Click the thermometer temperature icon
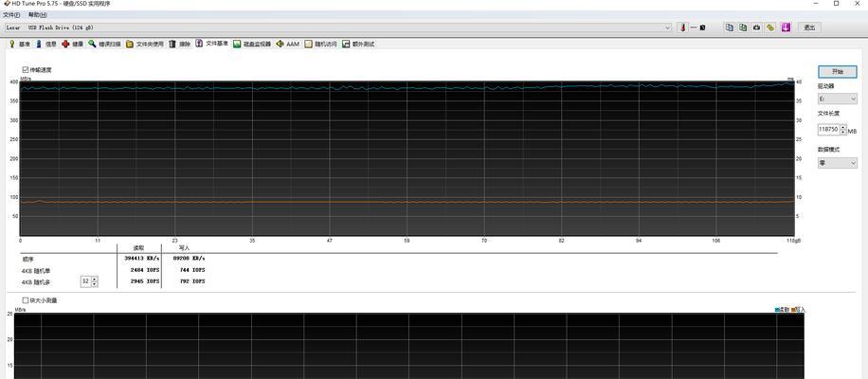868x379 pixels. [x=683, y=27]
